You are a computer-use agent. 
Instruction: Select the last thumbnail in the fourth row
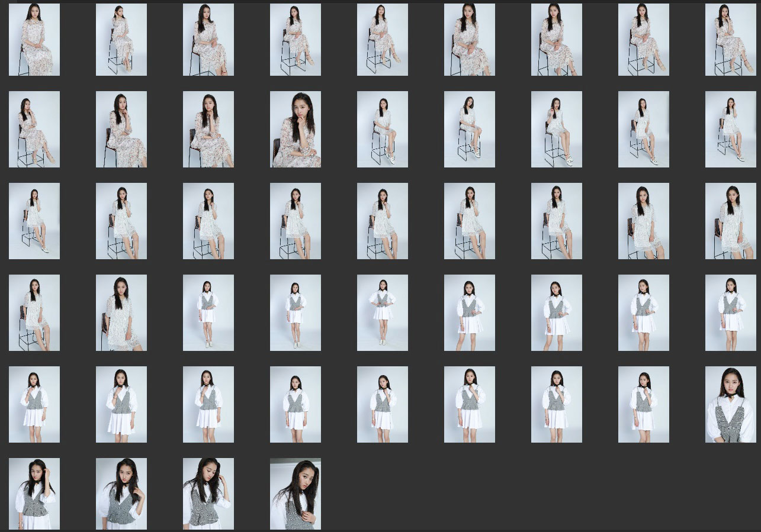730,312
